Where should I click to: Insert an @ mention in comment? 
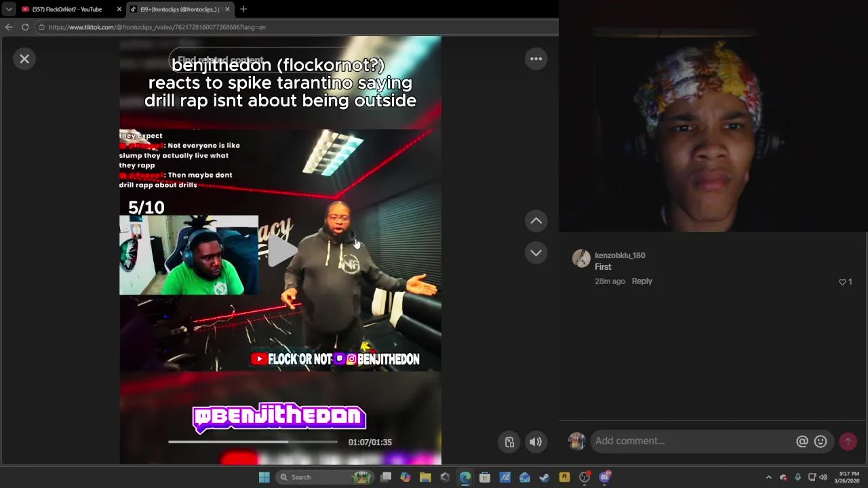pyautogui.click(x=802, y=442)
